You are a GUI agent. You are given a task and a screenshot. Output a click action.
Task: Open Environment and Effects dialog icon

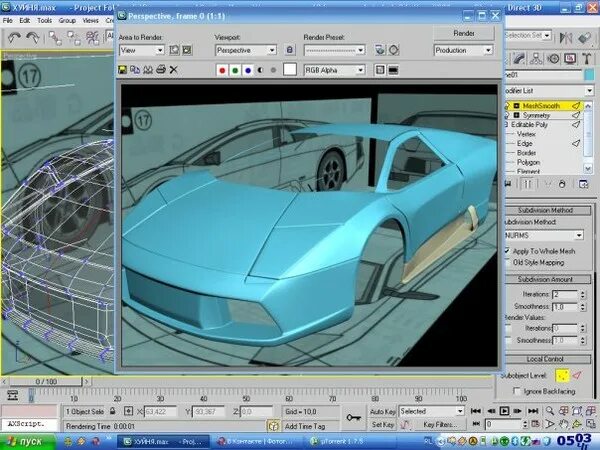point(394,50)
